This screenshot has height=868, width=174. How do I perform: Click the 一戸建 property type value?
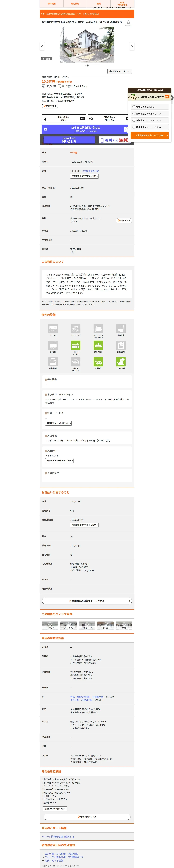tap(74, 153)
